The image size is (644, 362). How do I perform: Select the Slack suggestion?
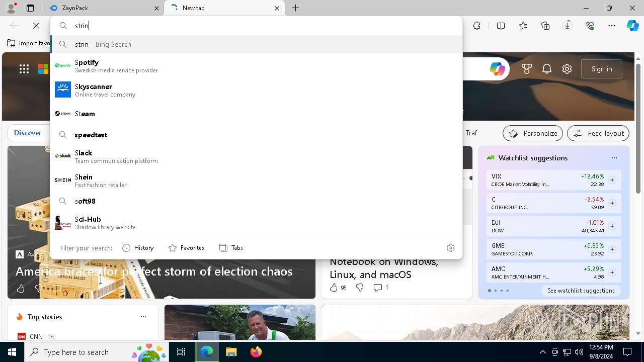pyautogui.click(x=256, y=156)
